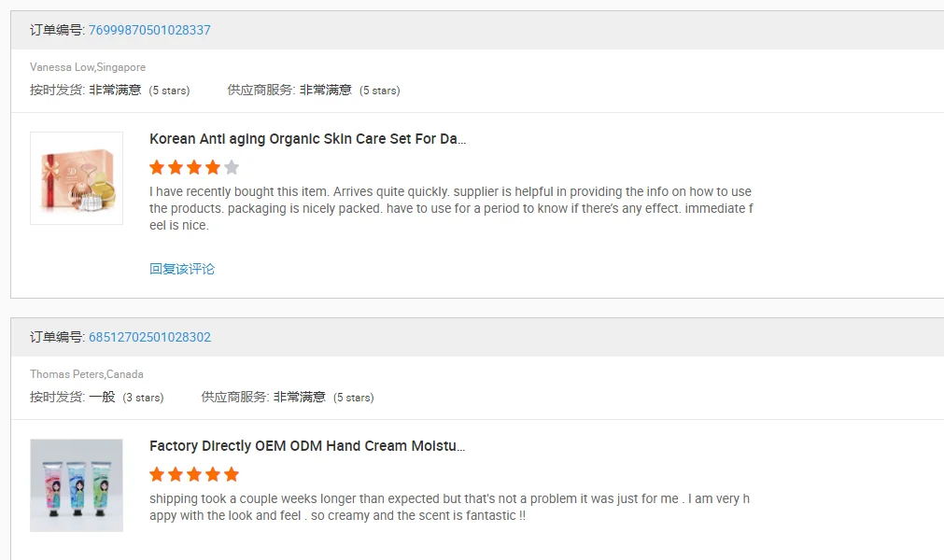Screen dimensions: 944x560
Task: Click reviewer name Thomas Peters, Canada
Action: (x=87, y=374)
